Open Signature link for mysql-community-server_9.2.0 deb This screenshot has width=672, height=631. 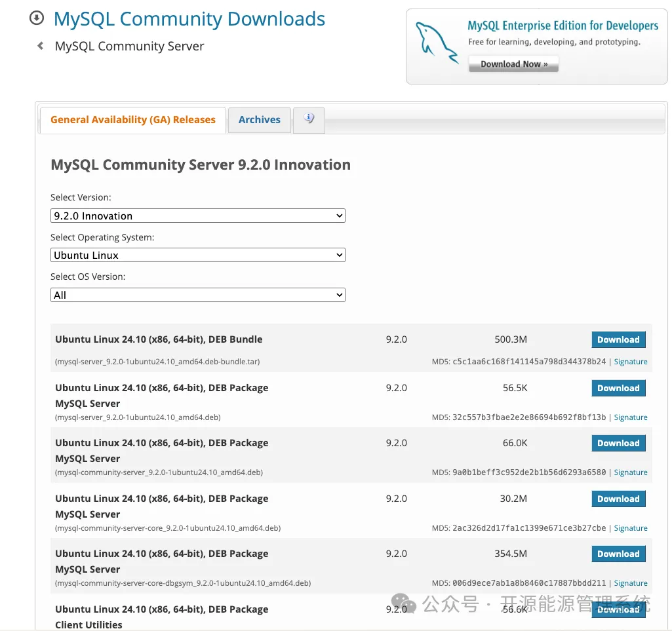pyautogui.click(x=631, y=472)
